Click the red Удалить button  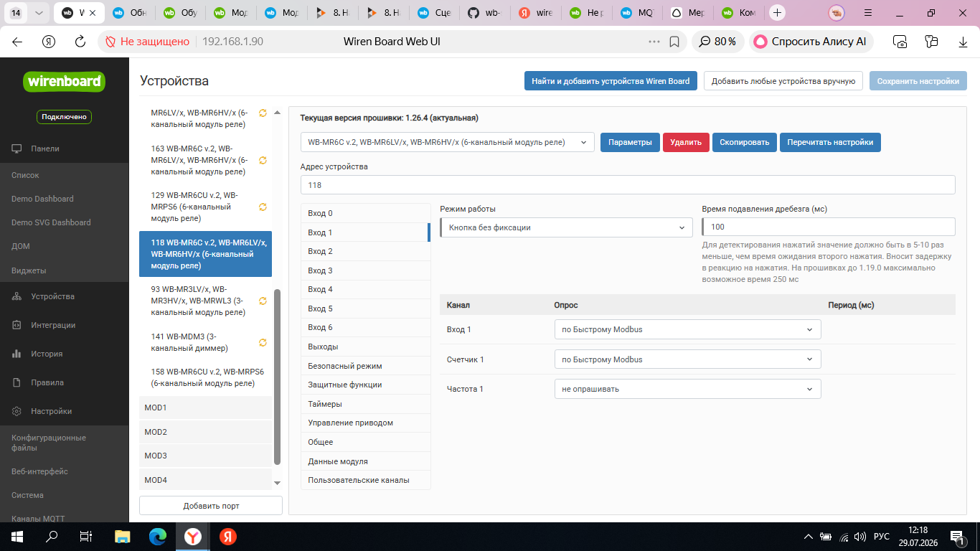pos(686,142)
